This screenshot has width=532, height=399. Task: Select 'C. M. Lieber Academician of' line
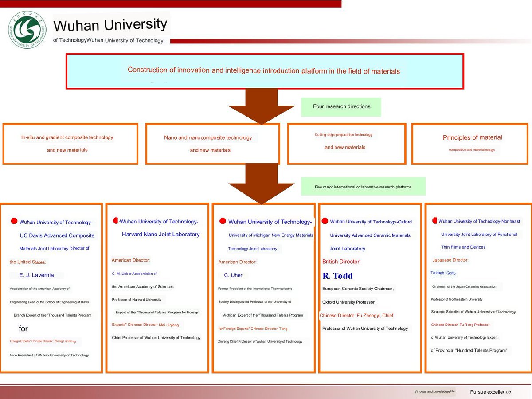click(x=134, y=274)
